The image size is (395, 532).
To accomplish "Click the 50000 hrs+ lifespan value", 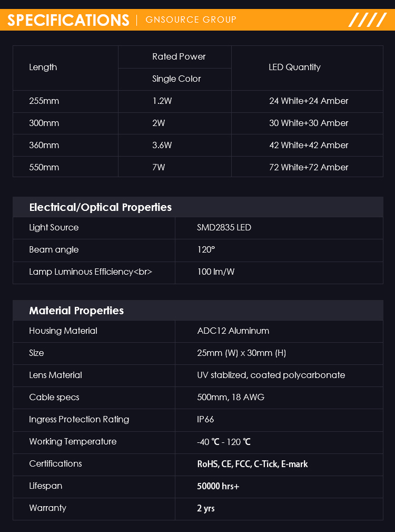I will point(218,486).
